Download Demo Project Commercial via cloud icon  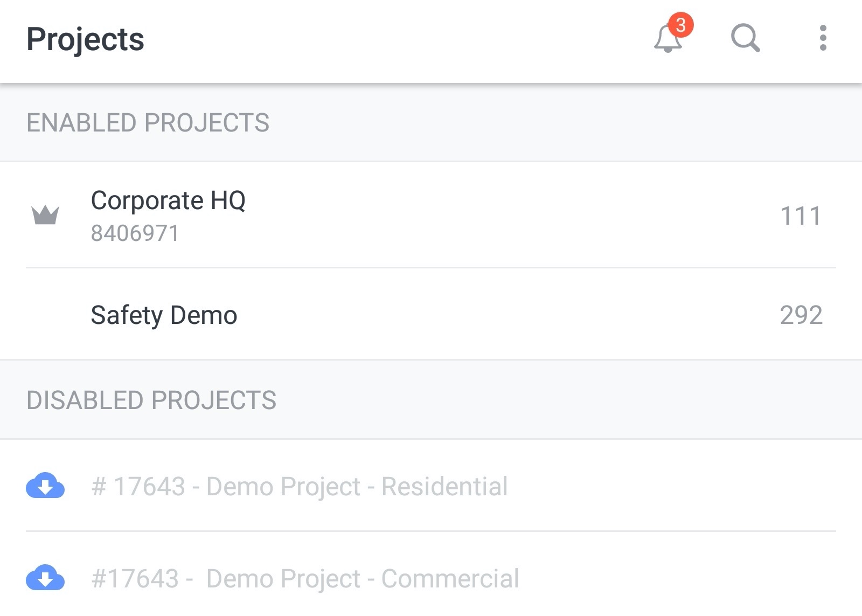coord(45,577)
